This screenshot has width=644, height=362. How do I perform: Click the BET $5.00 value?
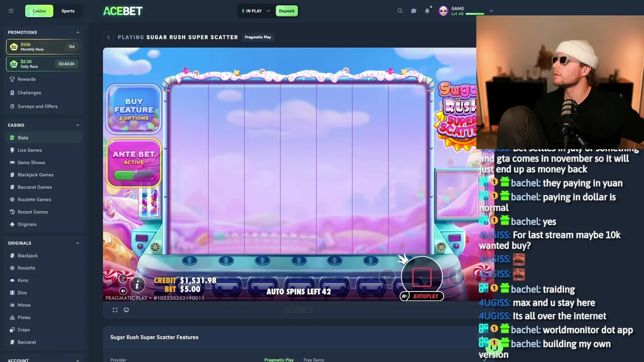pos(190,289)
